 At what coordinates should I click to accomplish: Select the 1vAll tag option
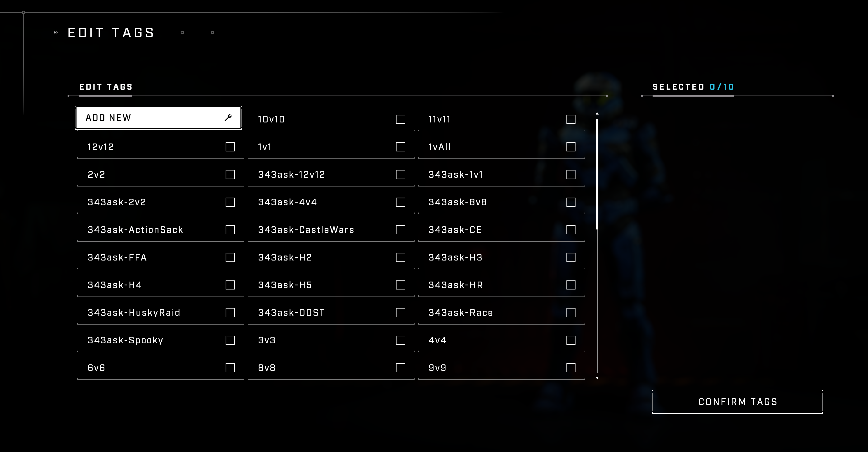pos(571,147)
